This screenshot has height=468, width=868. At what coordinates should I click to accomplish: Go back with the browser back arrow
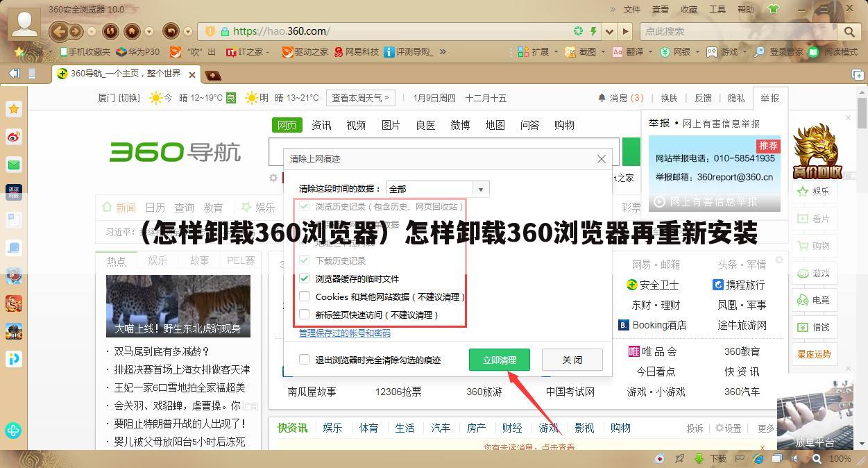coord(60,31)
